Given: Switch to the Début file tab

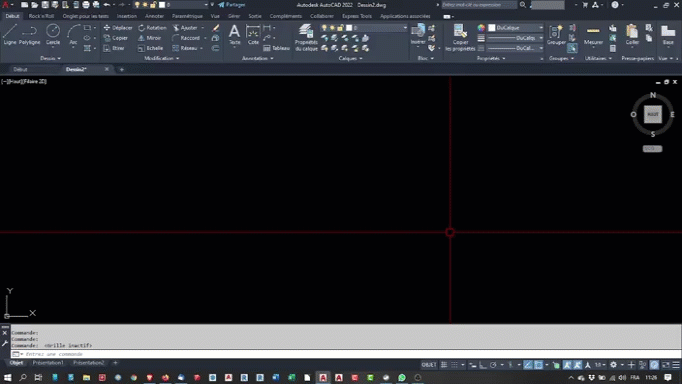Looking at the screenshot, I should (20, 70).
